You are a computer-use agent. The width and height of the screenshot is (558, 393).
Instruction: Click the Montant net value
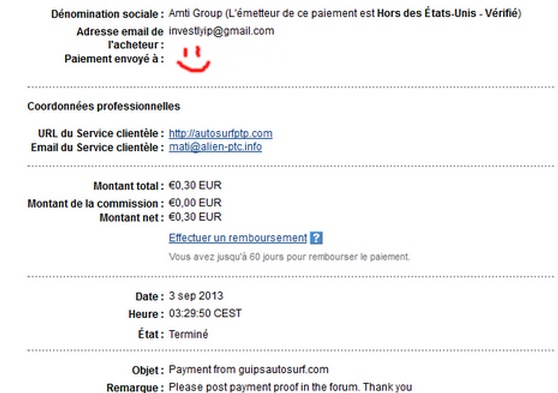(x=195, y=217)
